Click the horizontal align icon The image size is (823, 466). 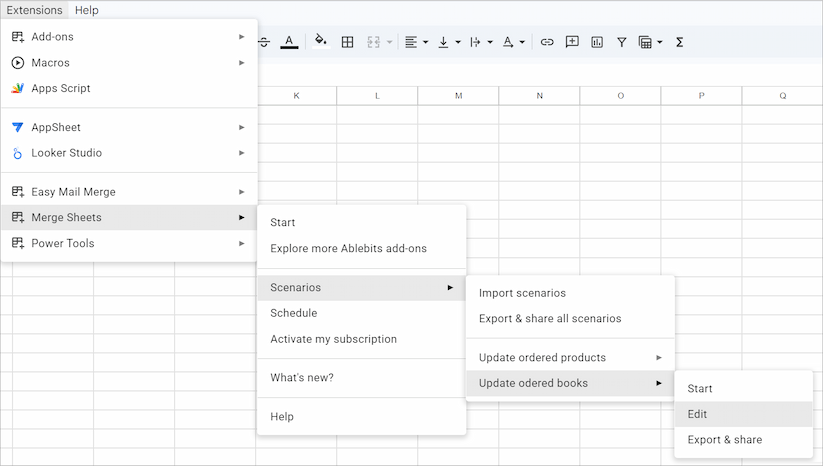pyautogui.click(x=411, y=42)
